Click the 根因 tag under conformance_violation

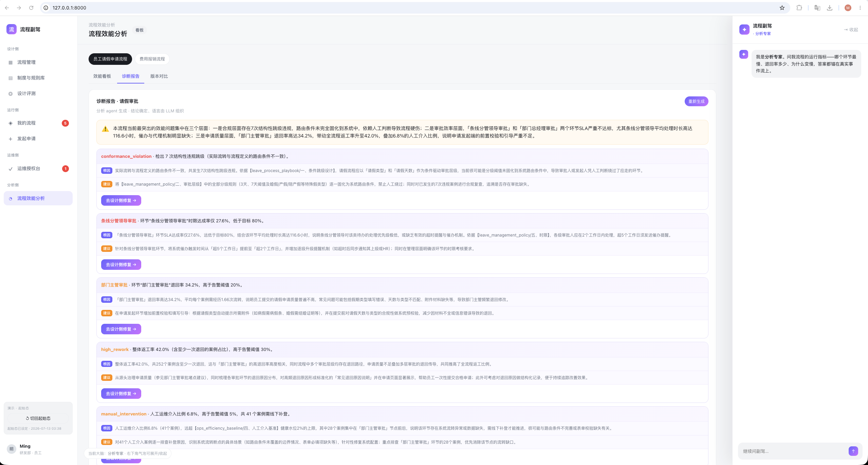click(x=107, y=171)
